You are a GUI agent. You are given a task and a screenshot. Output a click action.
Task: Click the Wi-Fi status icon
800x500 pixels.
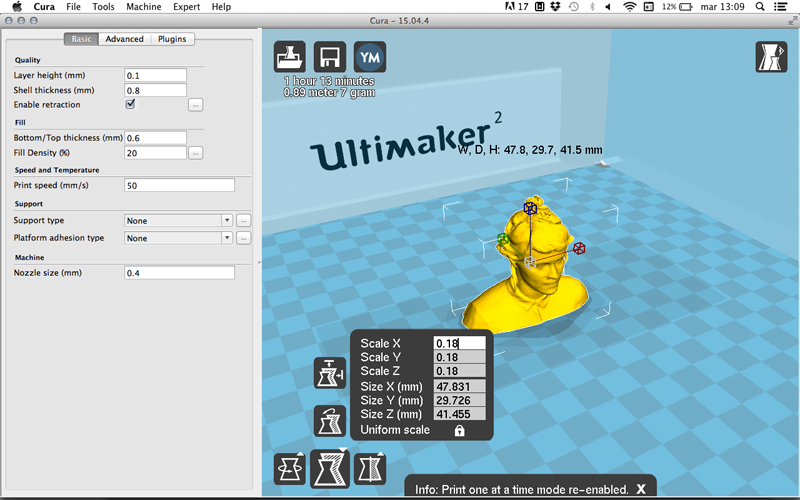pyautogui.click(x=630, y=7)
